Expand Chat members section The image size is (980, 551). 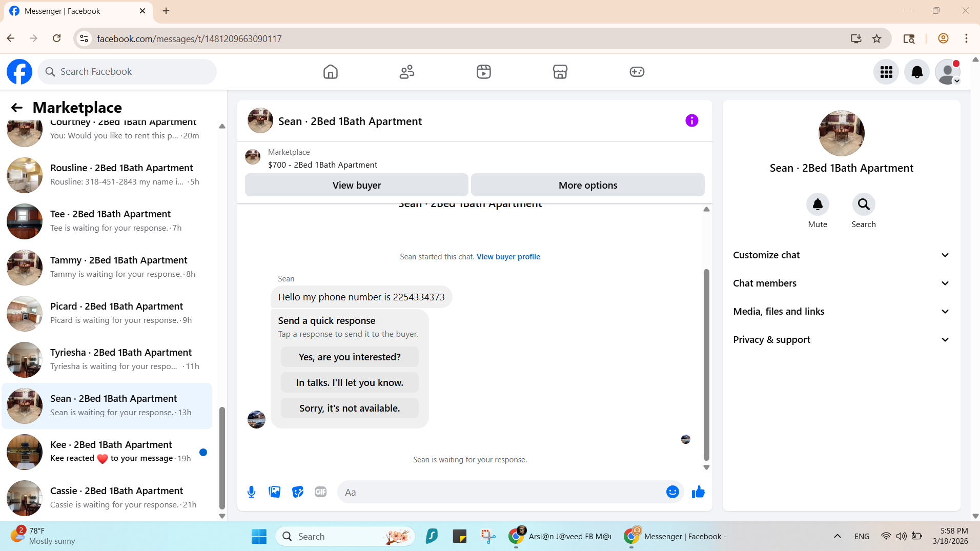[841, 283]
